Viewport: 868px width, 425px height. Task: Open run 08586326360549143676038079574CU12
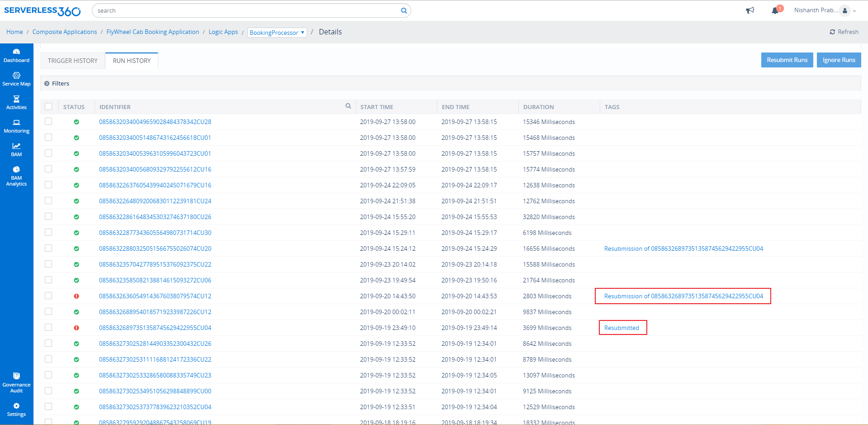(155, 296)
